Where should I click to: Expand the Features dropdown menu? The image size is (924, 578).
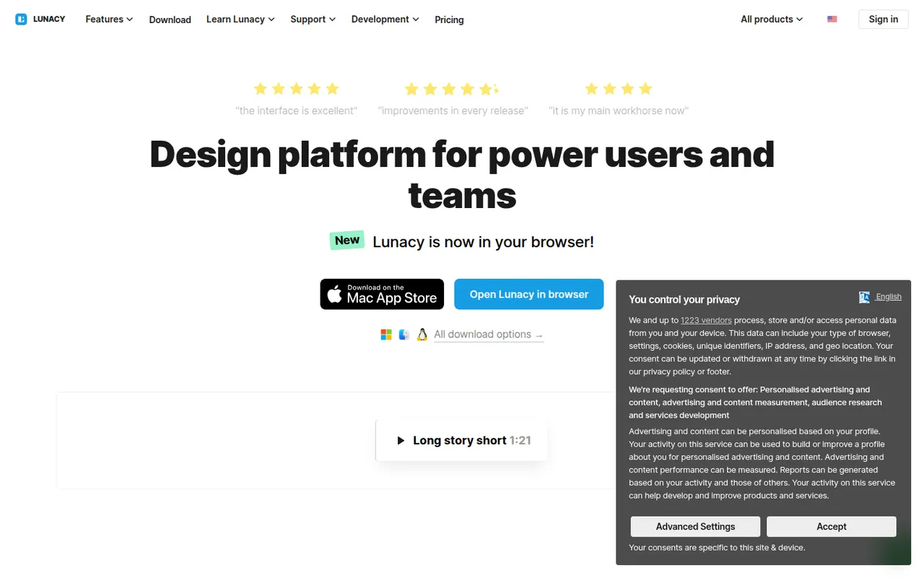[109, 20]
